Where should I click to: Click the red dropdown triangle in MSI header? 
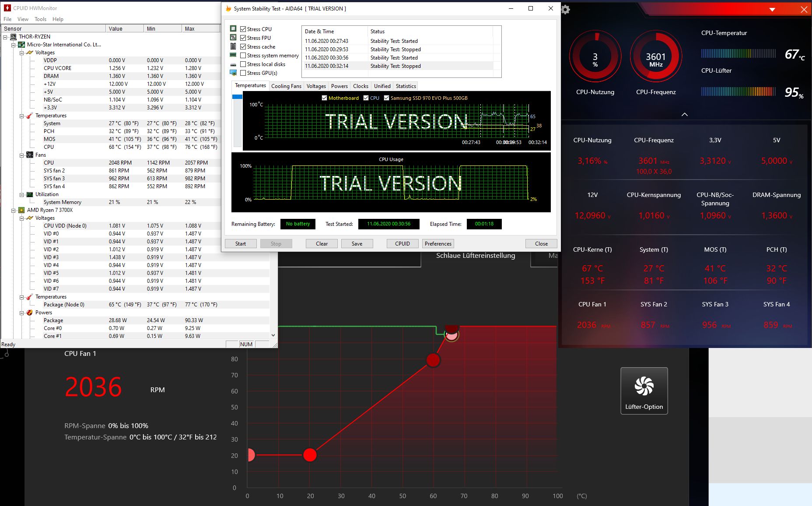click(x=772, y=10)
